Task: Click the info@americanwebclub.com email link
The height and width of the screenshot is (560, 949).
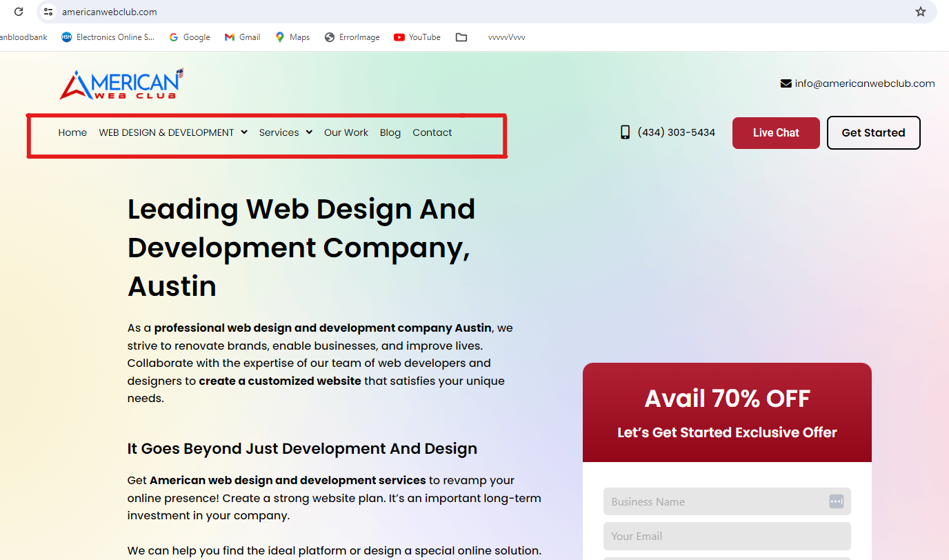Action: point(865,83)
